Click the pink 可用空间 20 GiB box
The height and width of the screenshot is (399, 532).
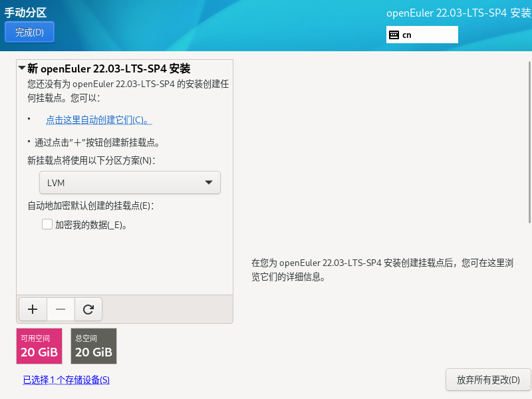pyautogui.click(x=39, y=346)
